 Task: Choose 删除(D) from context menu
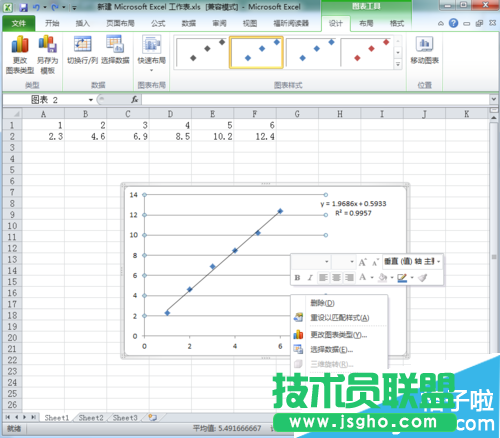point(339,303)
